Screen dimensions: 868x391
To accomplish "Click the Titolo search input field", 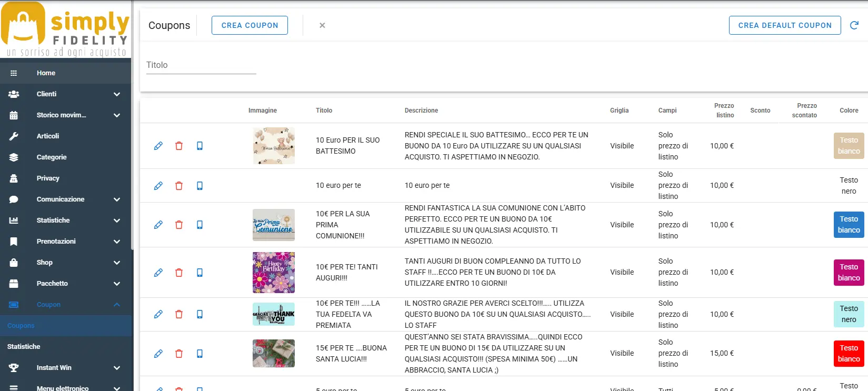I will (201, 65).
